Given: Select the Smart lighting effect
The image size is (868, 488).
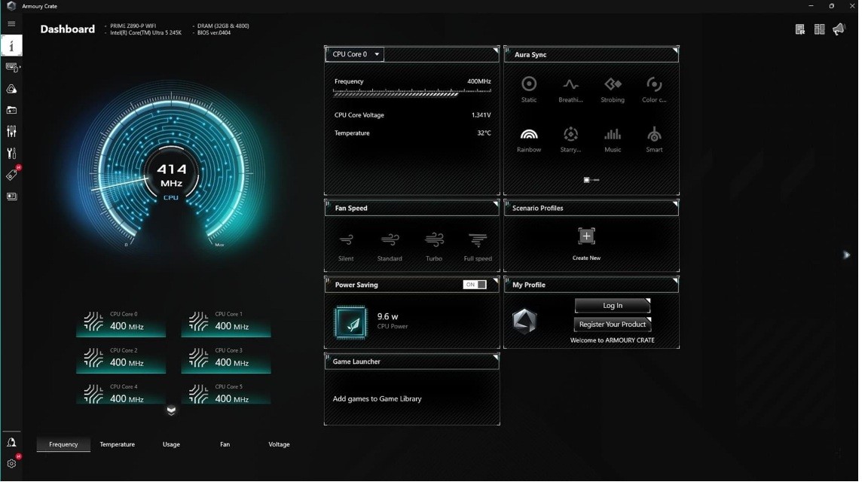Looking at the screenshot, I should (x=654, y=140).
